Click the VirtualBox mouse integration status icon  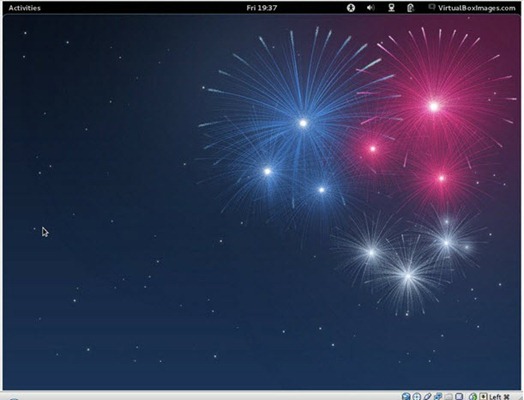click(x=473, y=396)
